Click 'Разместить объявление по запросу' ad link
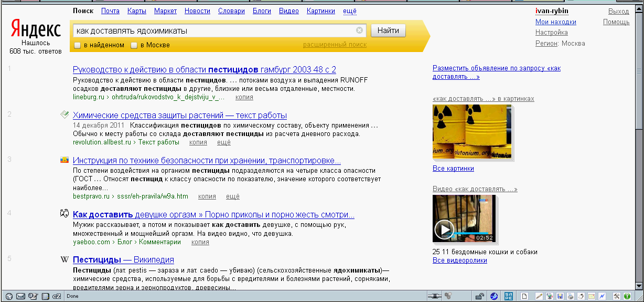Screen dimensions: 644x302 pos(497,72)
